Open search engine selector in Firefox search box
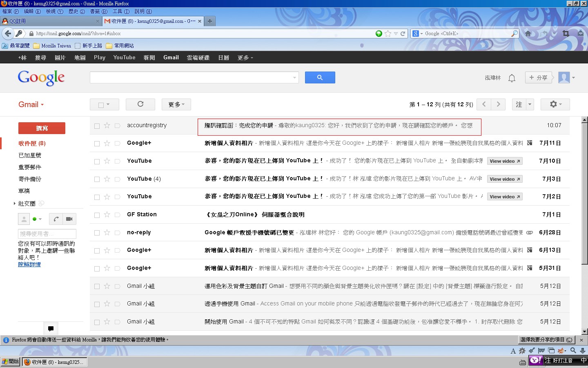The image size is (588, 368). click(x=417, y=34)
